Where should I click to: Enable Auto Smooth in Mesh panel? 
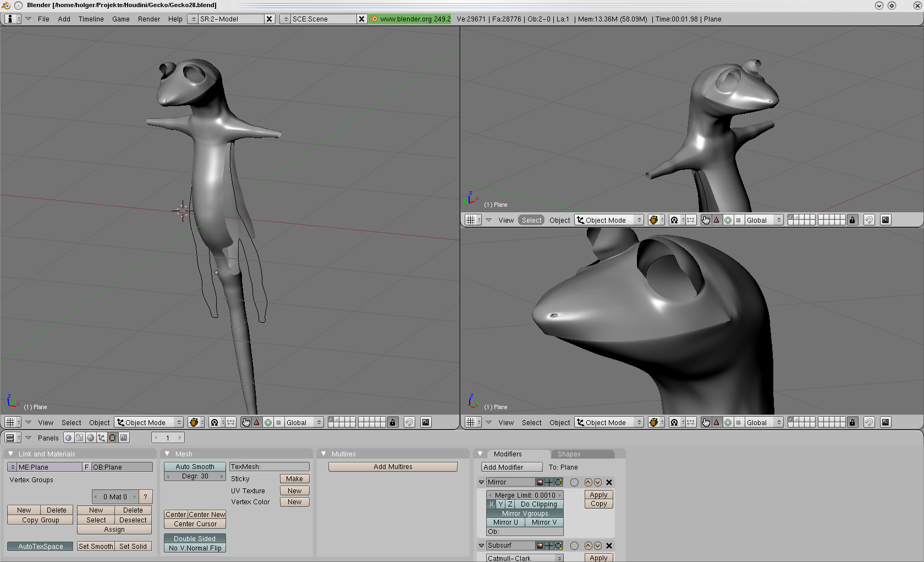coord(195,467)
